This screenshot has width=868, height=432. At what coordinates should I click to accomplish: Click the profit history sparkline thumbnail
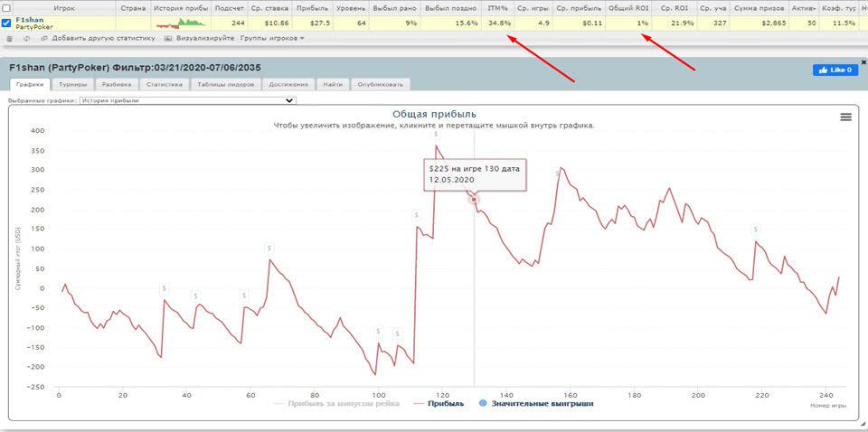(180, 23)
